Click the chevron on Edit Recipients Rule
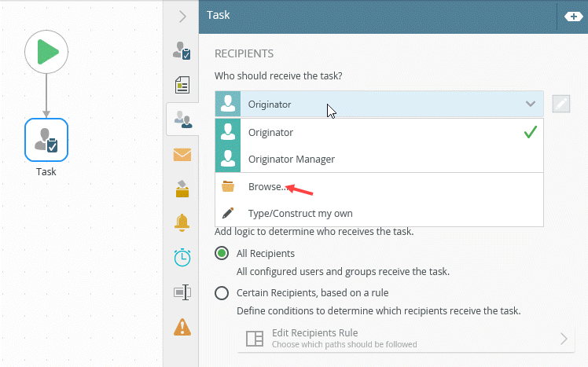The width and height of the screenshot is (588, 367). click(x=564, y=339)
